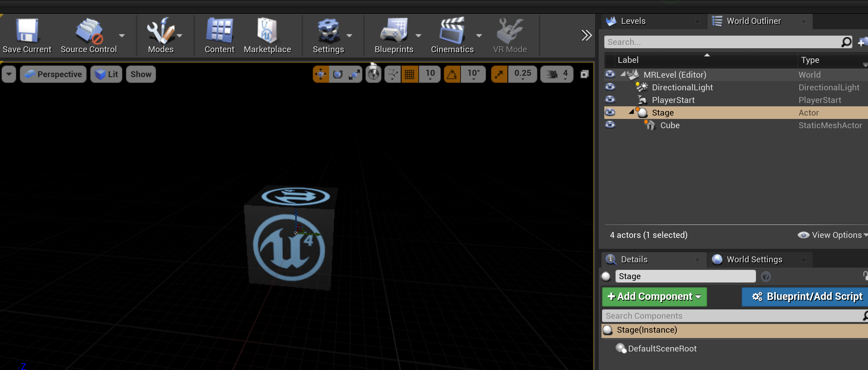The height and width of the screenshot is (370, 868).
Task: Toggle rotation snapping on or off
Action: point(452,74)
